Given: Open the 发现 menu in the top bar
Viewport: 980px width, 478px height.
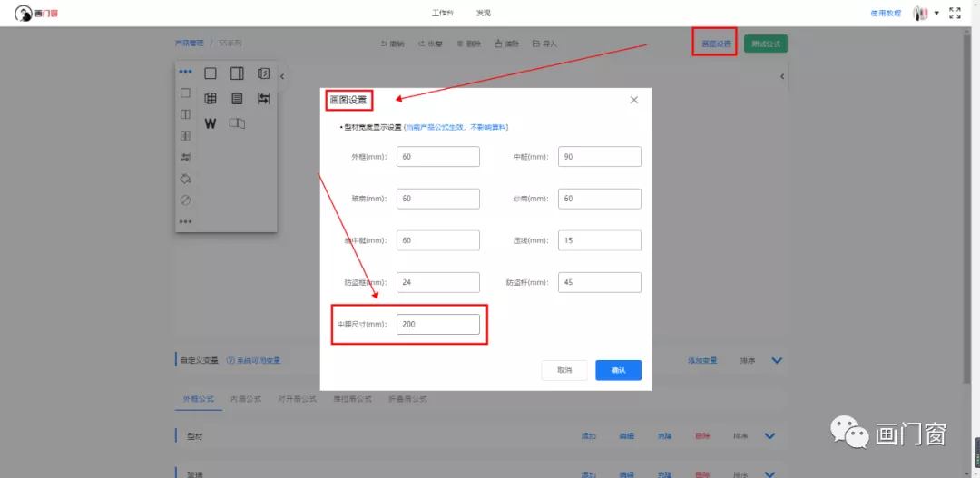Looking at the screenshot, I should click(484, 13).
